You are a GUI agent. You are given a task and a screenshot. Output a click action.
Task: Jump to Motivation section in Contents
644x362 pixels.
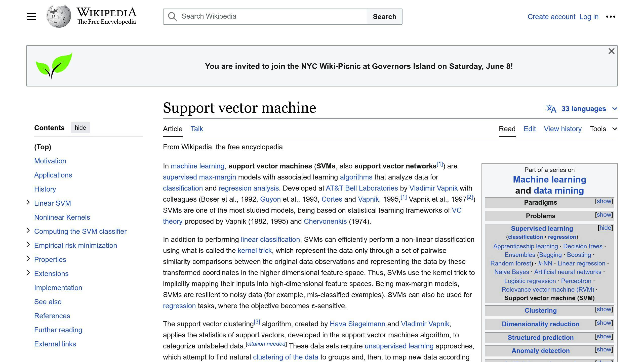(x=50, y=161)
